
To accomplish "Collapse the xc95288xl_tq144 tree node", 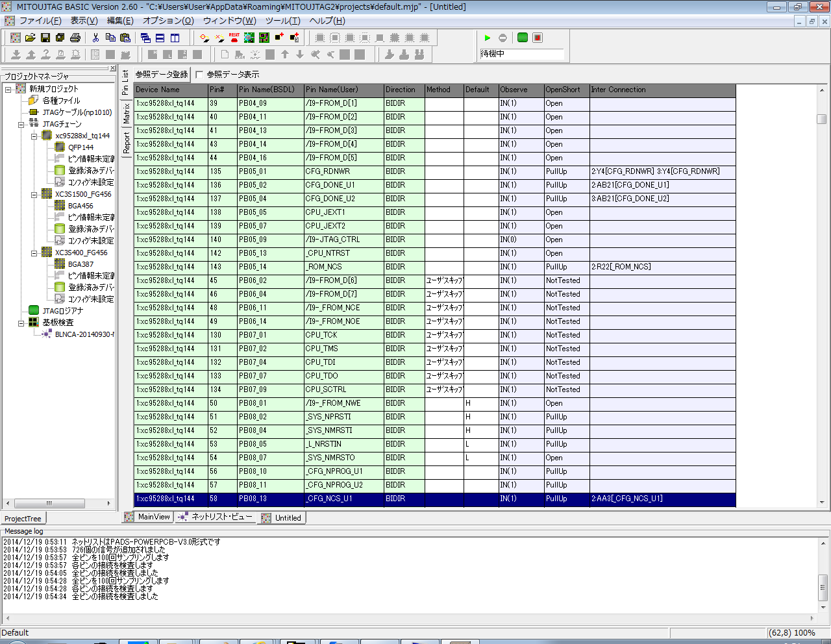I will [34, 136].
